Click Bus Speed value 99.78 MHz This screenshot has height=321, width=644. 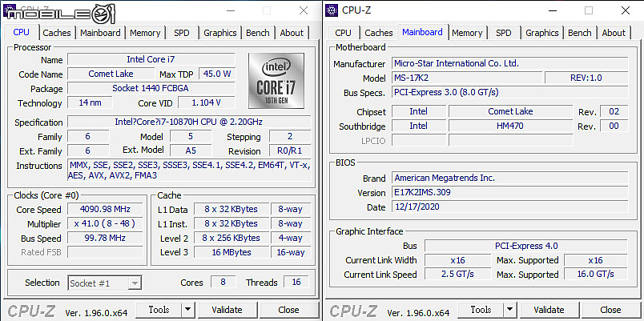pyautogui.click(x=105, y=238)
